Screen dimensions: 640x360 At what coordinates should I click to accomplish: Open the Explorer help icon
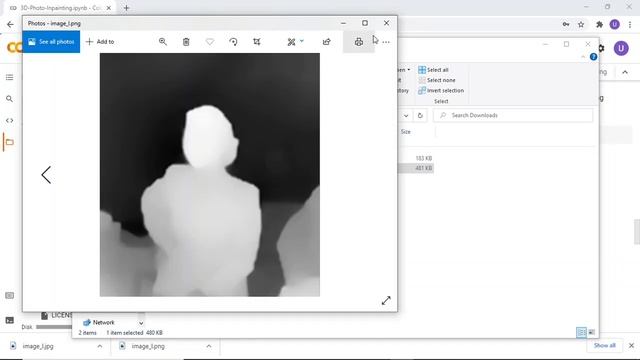[x=593, y=57]
